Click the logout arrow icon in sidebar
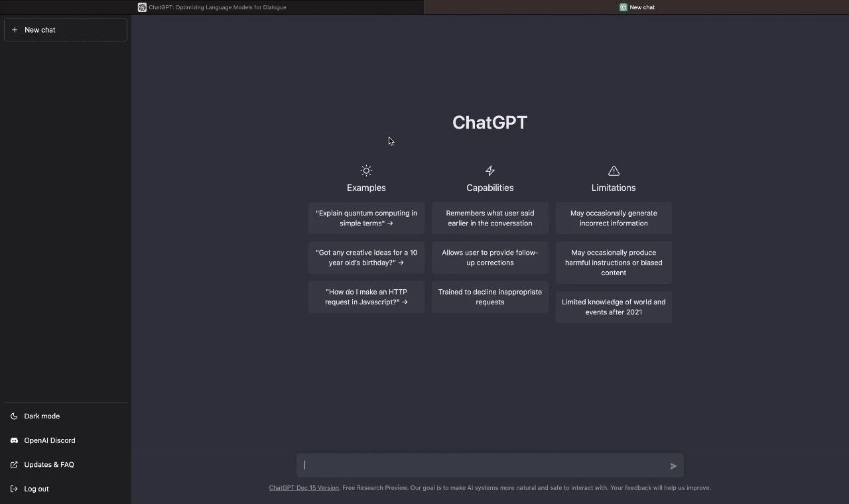849x504 pixels. pyautogui.click(x=14, y=489)
